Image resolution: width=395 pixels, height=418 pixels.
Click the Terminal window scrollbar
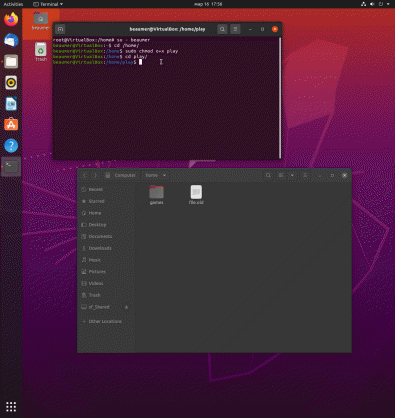tap(280, 97)
